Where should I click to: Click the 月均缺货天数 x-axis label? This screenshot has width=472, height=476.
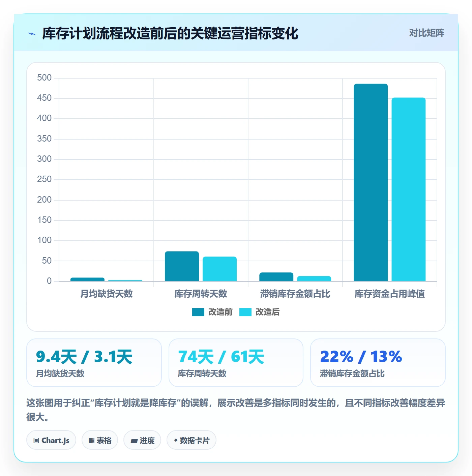[x=107, y=294]
